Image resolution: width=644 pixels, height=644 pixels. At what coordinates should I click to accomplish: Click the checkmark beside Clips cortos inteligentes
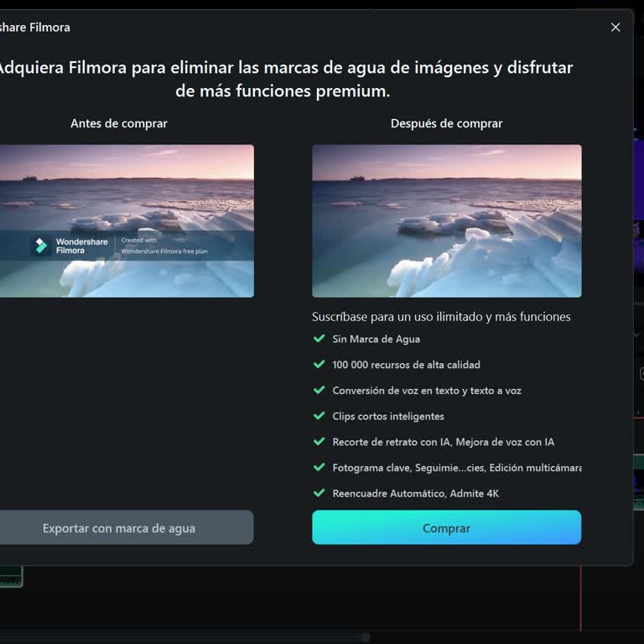pyautogui.click(x=319, y=416)
